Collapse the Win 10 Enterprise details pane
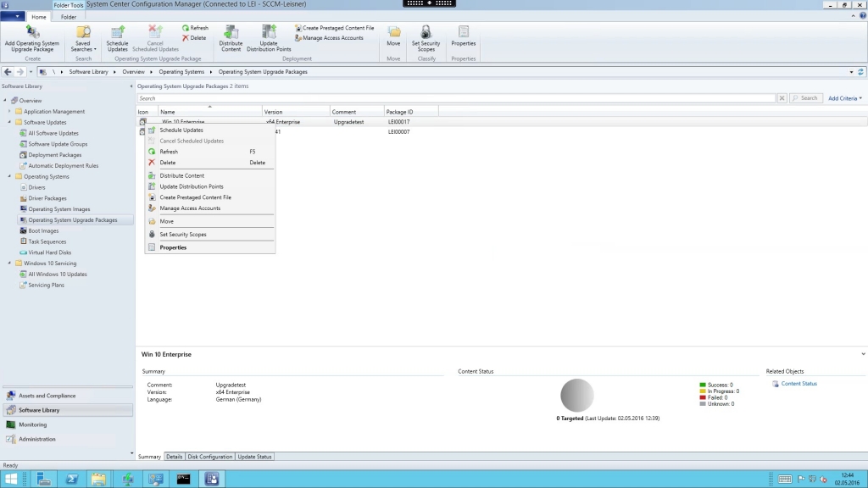Image resolution: width=868 pixels, height=488 pixels. (x=863, y=354)
